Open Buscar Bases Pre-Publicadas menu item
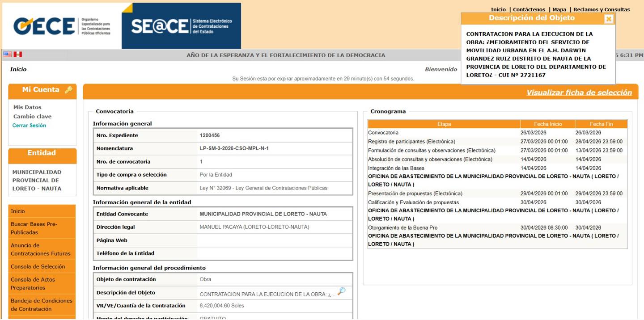The width and height of the screenshot is (644, 320). (42, 228)
